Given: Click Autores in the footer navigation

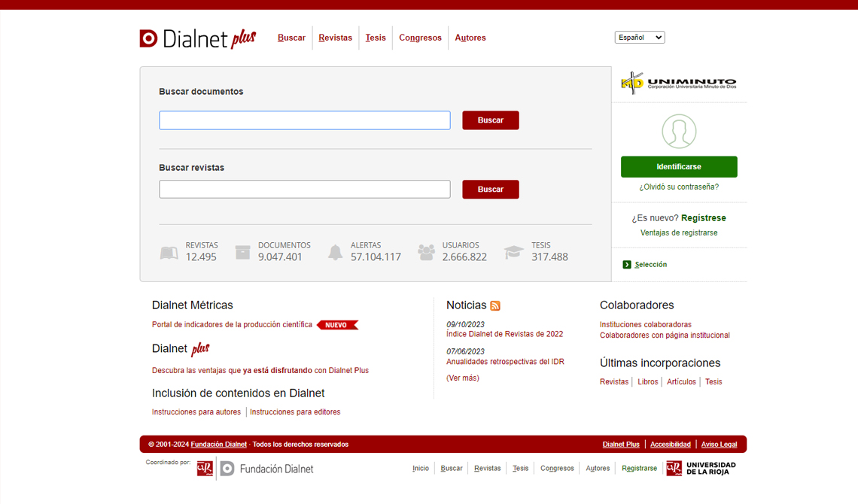Looking at the screenshot, I should [598, 469].
